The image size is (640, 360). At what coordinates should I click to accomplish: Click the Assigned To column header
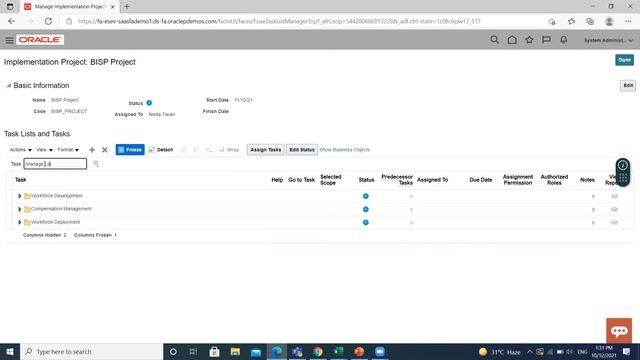point(432,180)
